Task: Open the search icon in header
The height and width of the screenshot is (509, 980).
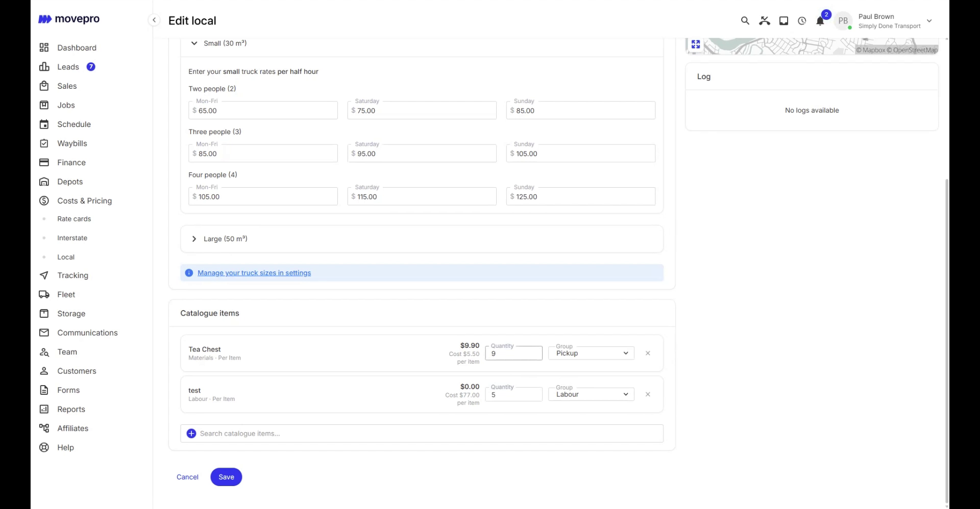Action: tap(745, 21)
